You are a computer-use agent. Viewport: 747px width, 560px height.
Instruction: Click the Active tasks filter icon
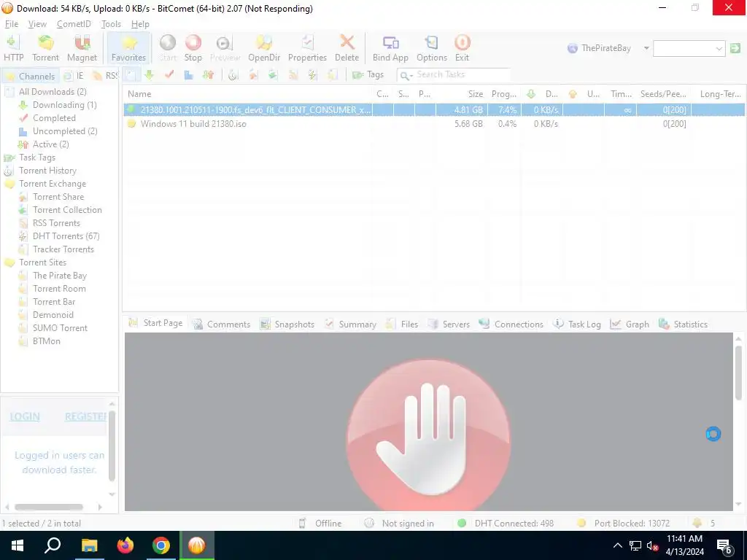(x=208, y=75)
